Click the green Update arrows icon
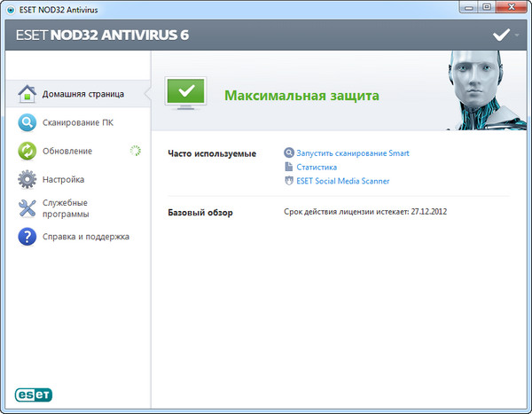The image size is (532, 414). click(27, 151)
